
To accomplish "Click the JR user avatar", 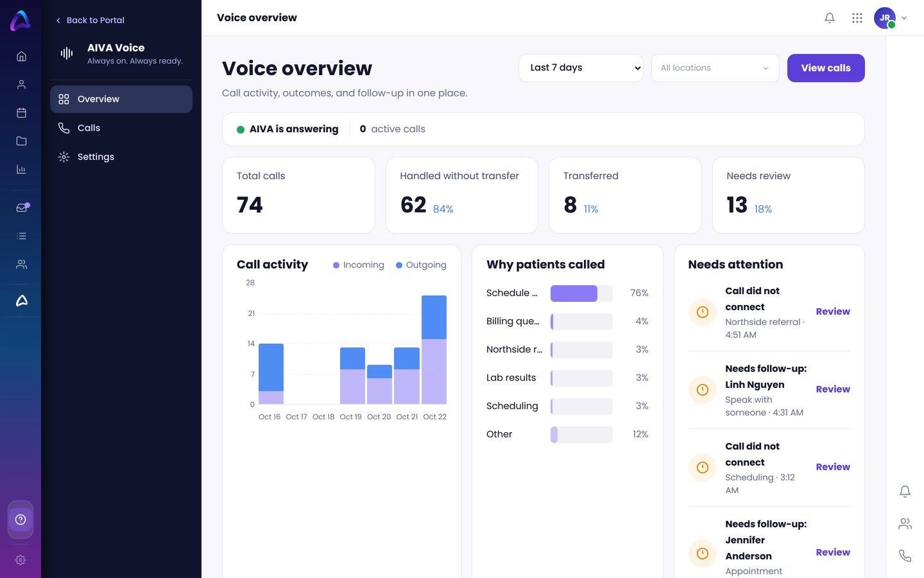I will 885,18.
